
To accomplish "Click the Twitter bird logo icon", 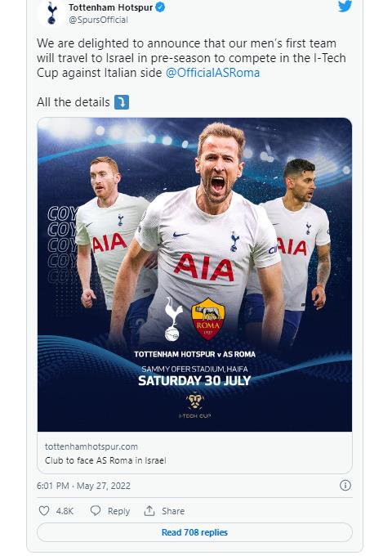I will tap(345, 6).
